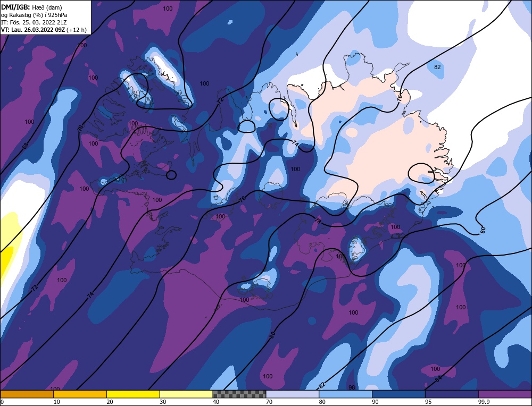This screenshot has height=406, width=532.
Task: Click the legend scale number '40'
Action: (x=216, y=402)
